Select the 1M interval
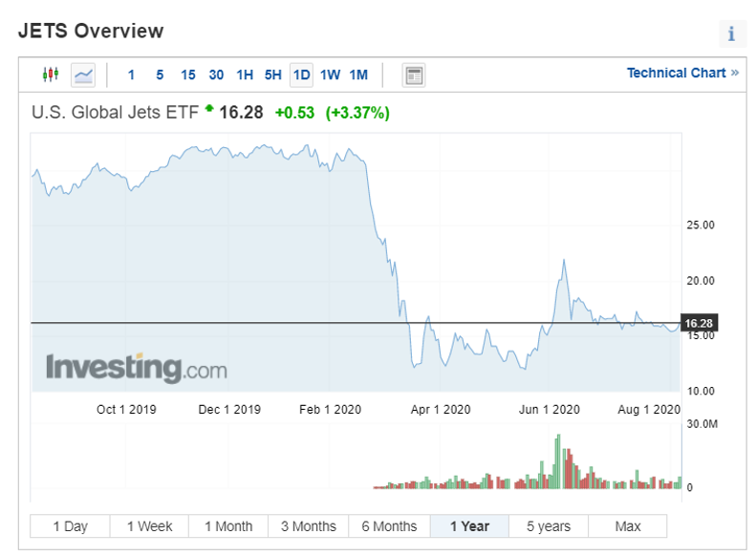The image size is (756, 556). [358, 75]
